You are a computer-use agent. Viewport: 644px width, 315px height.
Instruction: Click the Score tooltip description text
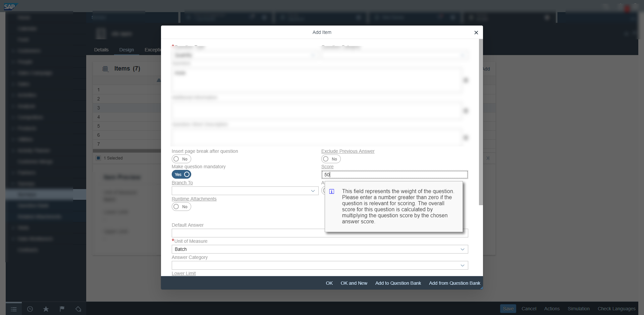click(x=398, y=206)
